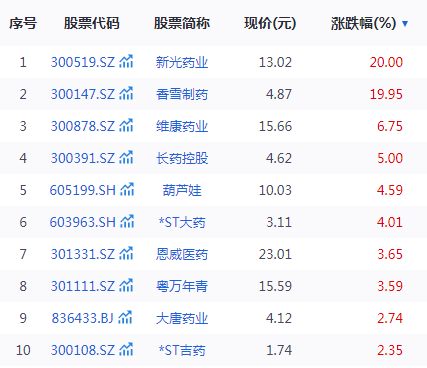Viewport: 427px width, 368px height.
Task: Open stock link *ST大药
Action: pos(182,222)
